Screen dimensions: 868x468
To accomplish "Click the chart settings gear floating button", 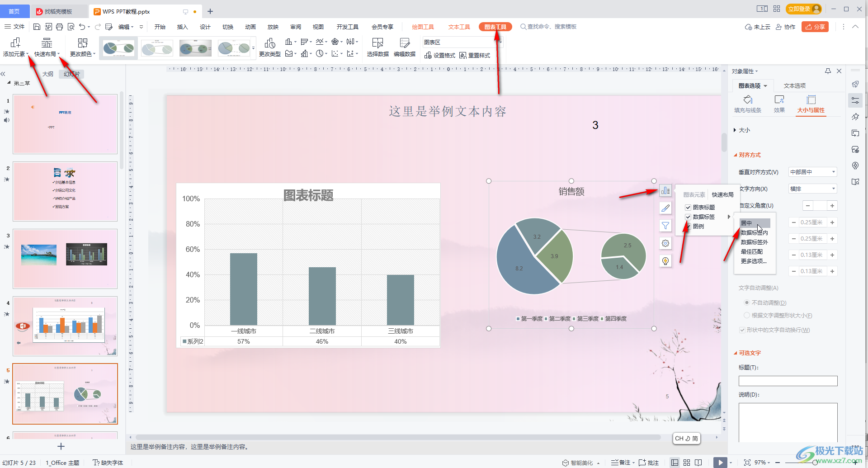I will (665, 243).
